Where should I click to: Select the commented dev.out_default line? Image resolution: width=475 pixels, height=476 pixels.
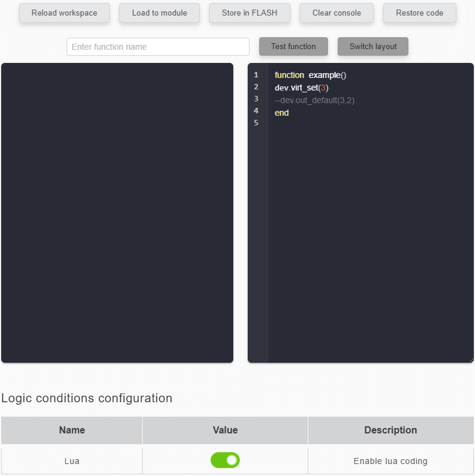coord(314,101)
